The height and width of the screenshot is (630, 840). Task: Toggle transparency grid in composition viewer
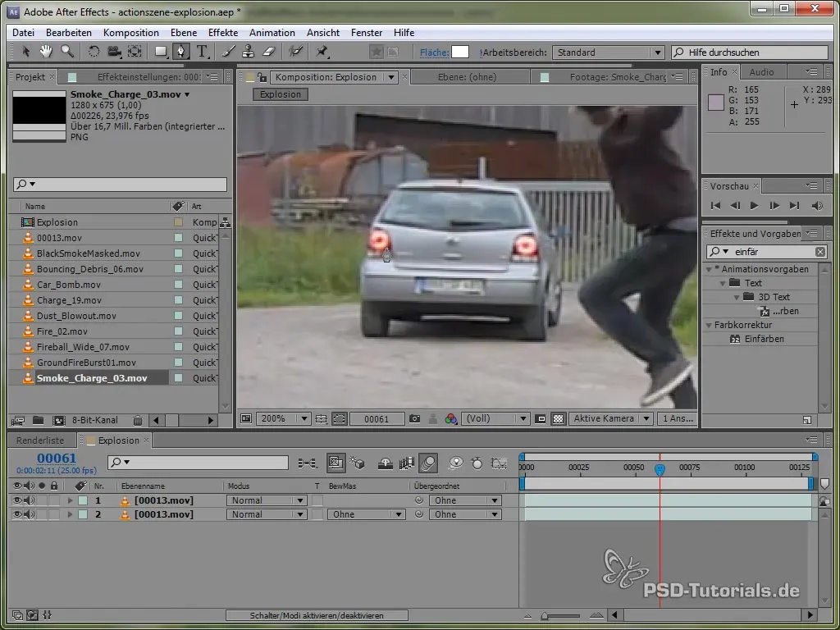click(x=558, y=419)
